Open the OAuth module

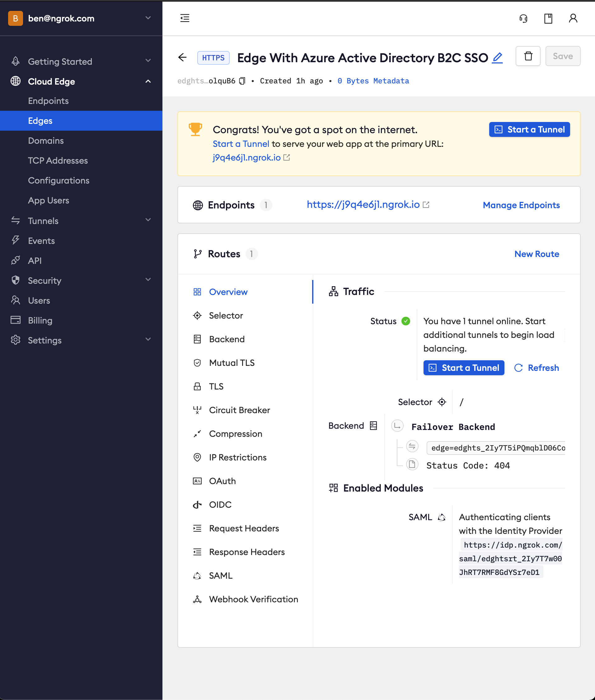pyautogui.click(x=245, y=481)
